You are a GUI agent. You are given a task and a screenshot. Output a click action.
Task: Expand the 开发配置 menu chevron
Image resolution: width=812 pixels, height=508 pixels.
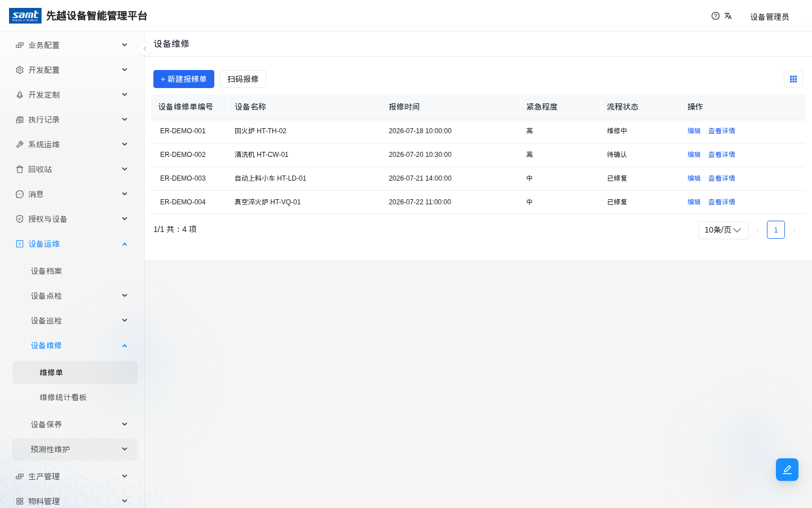[125, 70]
